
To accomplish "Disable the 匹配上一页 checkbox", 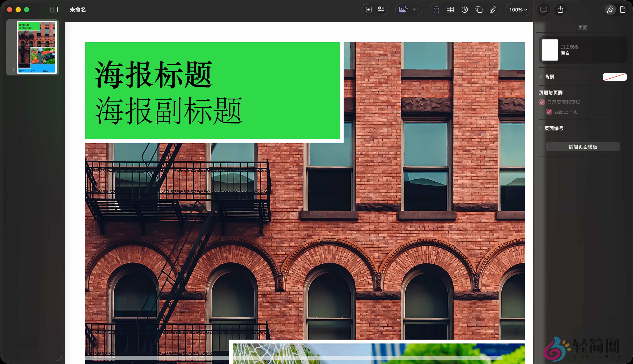I will tap(549, 112).
